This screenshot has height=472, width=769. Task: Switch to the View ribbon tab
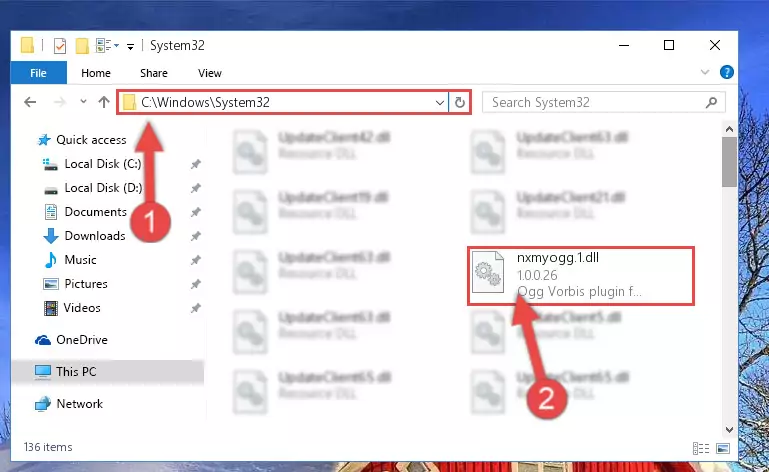click(209, 73)
